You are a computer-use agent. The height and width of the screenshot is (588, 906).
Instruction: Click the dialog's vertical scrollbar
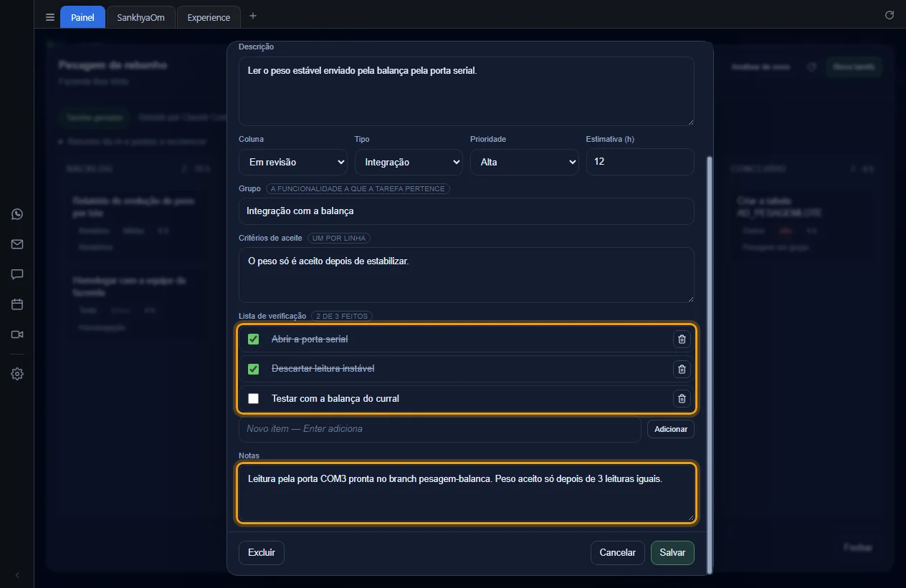[x=710, y=365]
